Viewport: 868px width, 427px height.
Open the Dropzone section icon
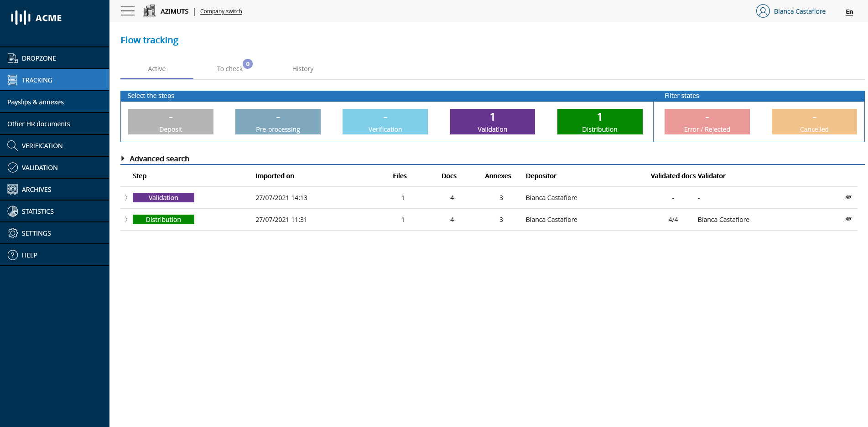coord(12,58)
